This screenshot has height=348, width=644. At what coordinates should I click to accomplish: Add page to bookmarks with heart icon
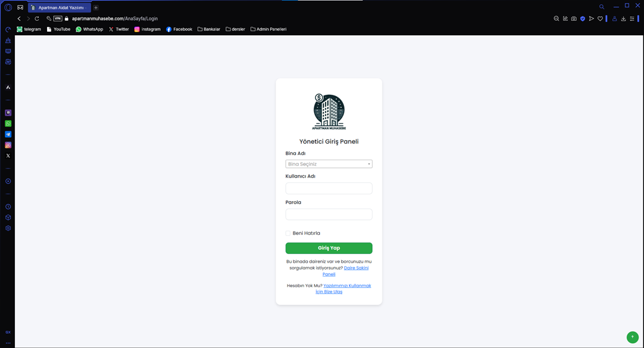pos(600,18)
